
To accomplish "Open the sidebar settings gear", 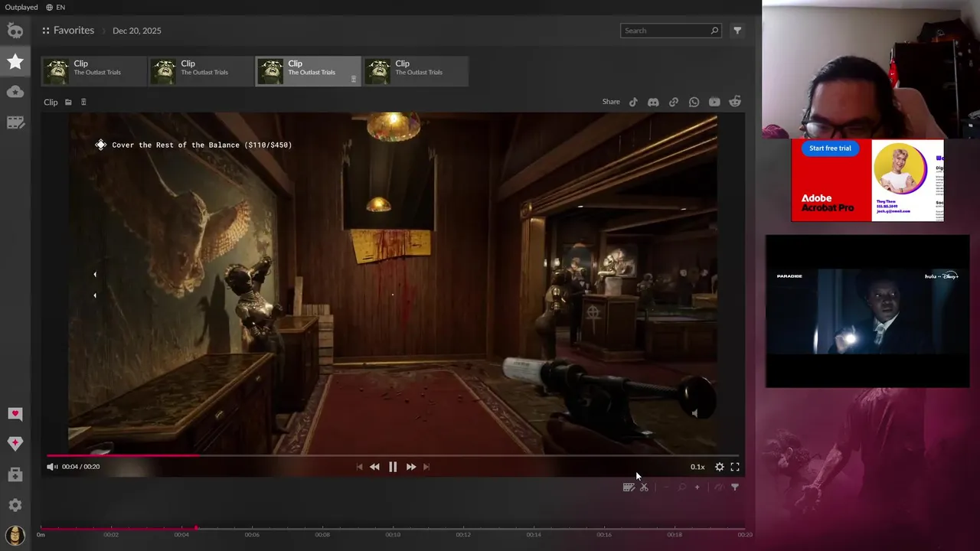I will (15, 505).
